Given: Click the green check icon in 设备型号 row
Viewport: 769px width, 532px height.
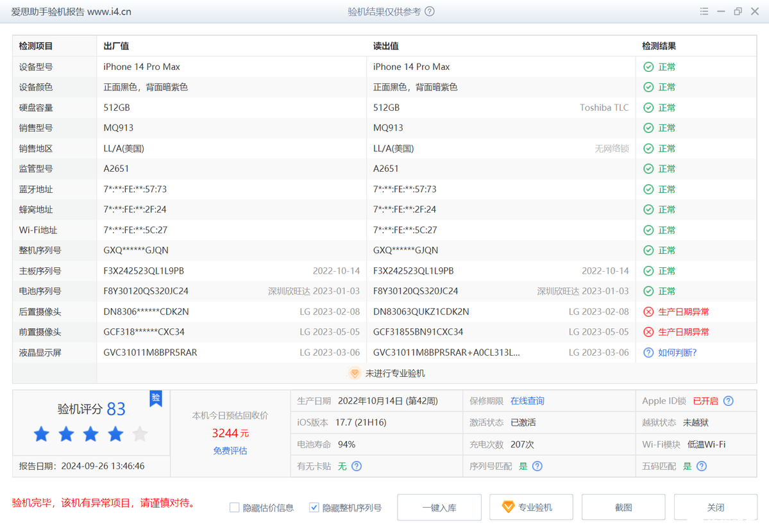Looking at the screenshot, I should pyautogui.click(x=648, y=67).
